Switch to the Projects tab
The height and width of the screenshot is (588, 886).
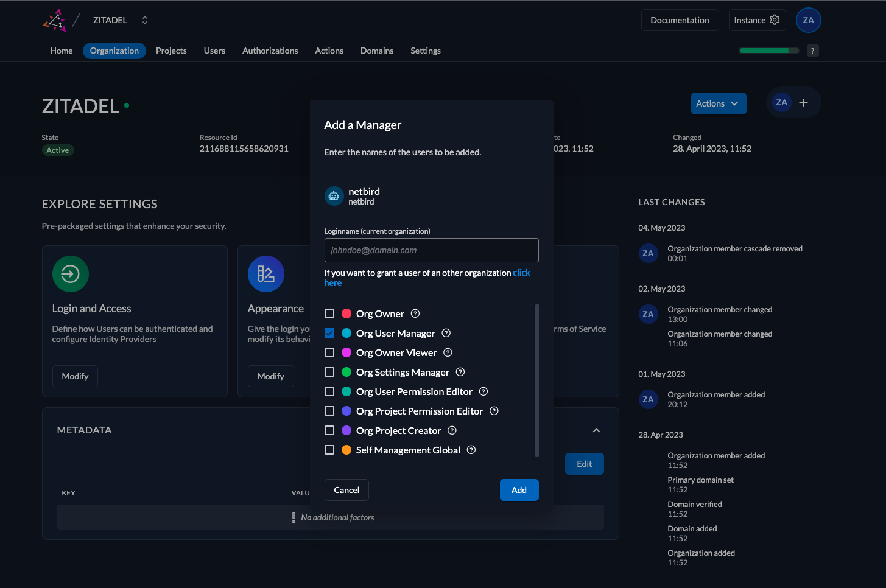[171, 51]
